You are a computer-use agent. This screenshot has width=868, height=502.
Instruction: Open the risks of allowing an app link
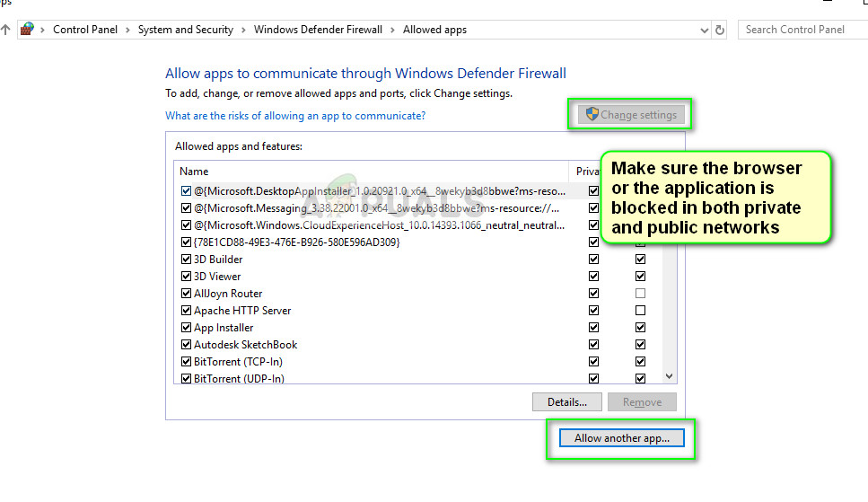(x=295, y=116)
